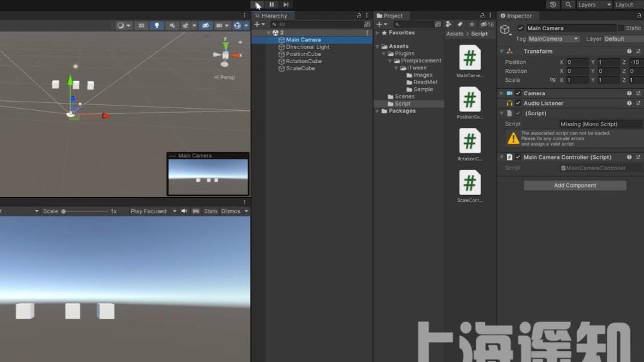The height and width of the screenshot is (362, 644).
Task: Open the Scene draw mode shading dropdown
Action: point(123,26)
